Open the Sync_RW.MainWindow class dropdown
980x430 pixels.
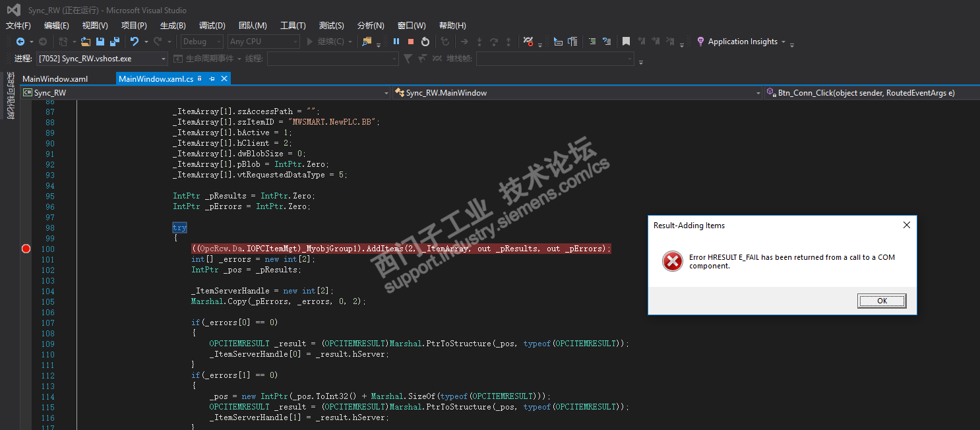[x=578, y=93]
